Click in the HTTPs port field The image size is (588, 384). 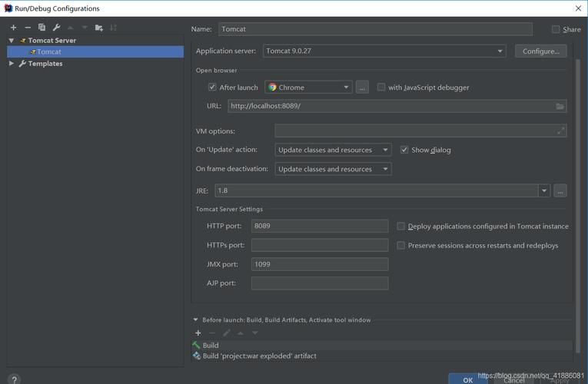pyautogui.click(x=320, y=245)
